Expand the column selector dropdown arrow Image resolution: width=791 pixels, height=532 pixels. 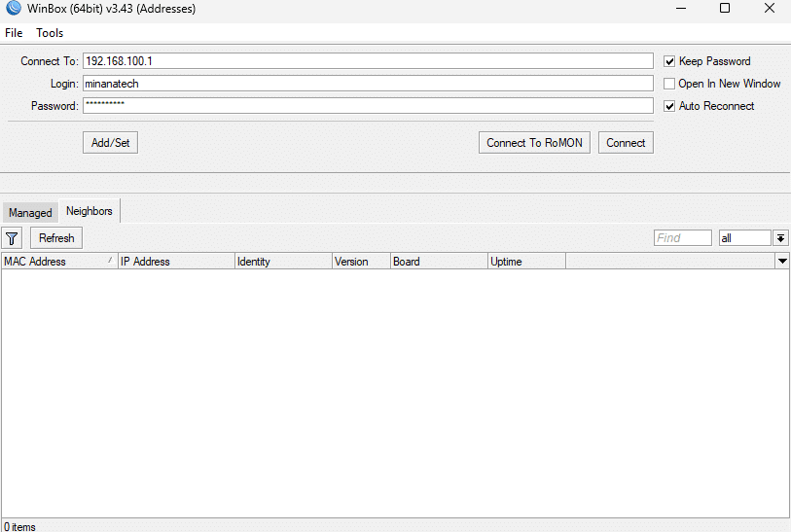(782, 262)
